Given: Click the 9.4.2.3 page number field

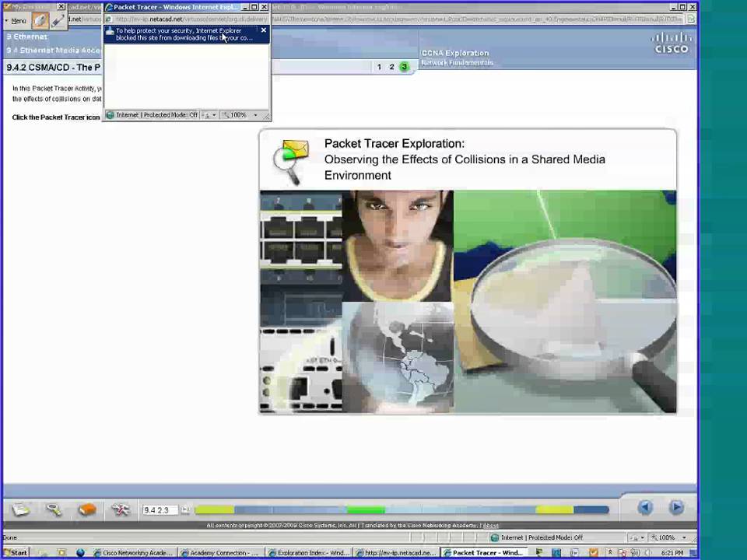Looking at the screenshot, I should 160,510.
